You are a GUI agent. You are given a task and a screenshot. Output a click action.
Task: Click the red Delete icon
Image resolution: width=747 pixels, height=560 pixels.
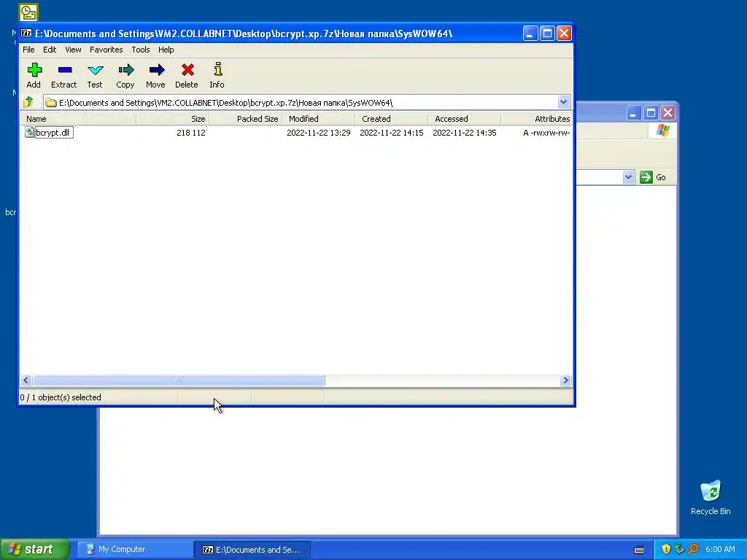tap(187, 70)
